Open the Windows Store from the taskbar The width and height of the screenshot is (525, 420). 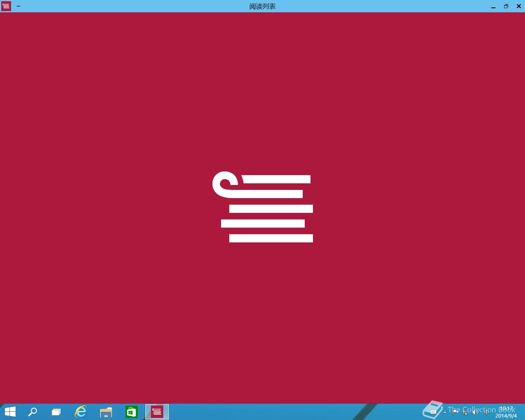[x=131, y=412]
